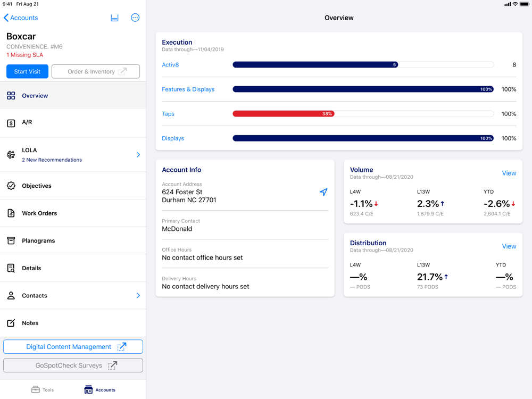Screen dimensions: 532x399
Task: View Volume details
Action: coord(509,173)
